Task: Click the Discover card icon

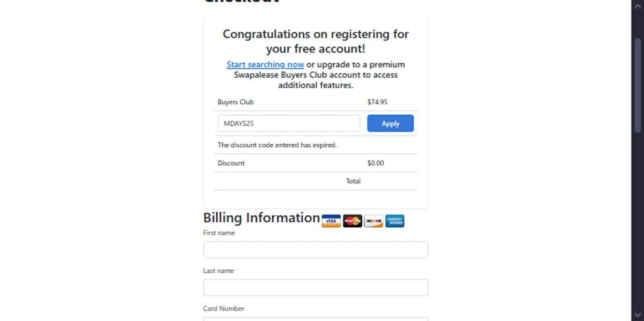Action: 374,221
